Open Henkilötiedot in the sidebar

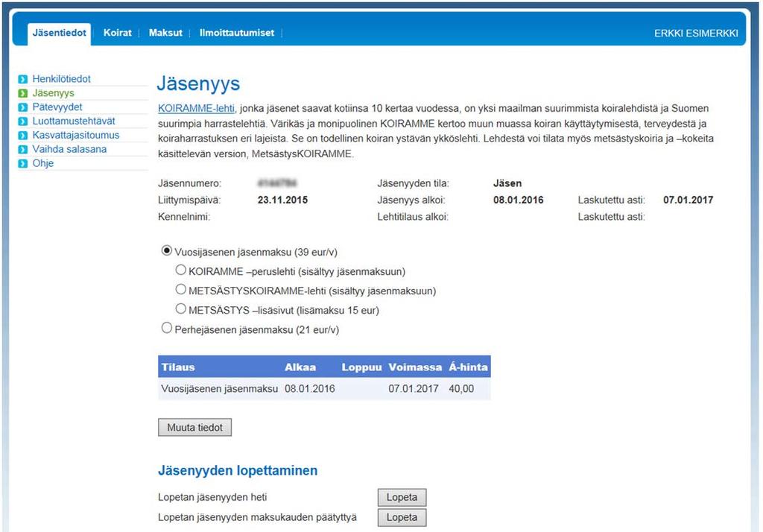click(x=61, y=79)
